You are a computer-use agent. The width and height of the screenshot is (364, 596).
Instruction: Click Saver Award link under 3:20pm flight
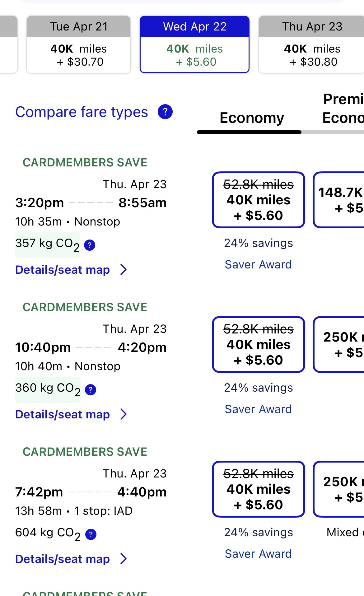(x=258, y=265)
